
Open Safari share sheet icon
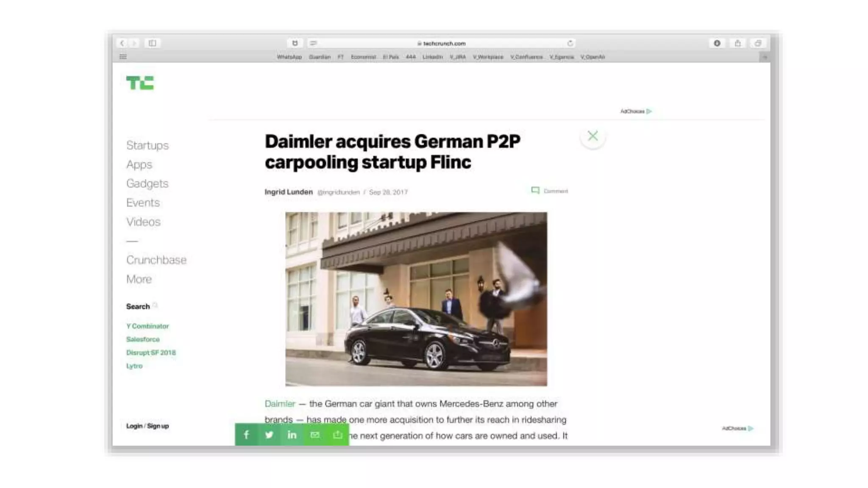[737, 43]
